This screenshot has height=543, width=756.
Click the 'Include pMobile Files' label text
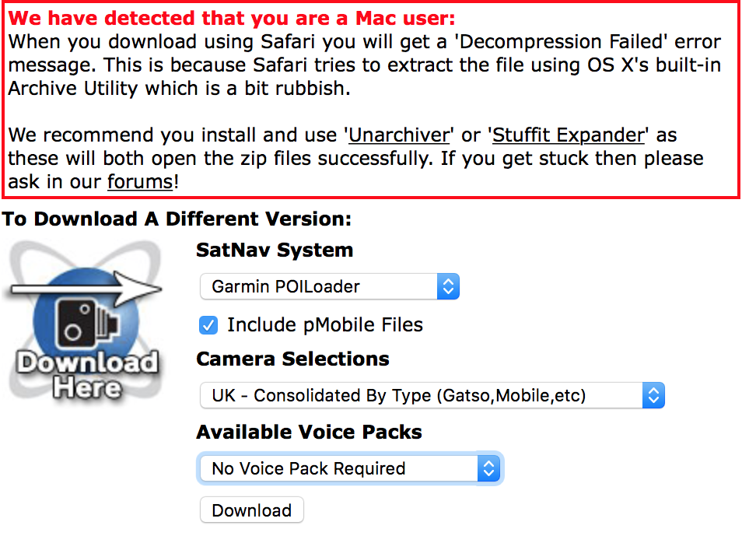pos(325,324)
